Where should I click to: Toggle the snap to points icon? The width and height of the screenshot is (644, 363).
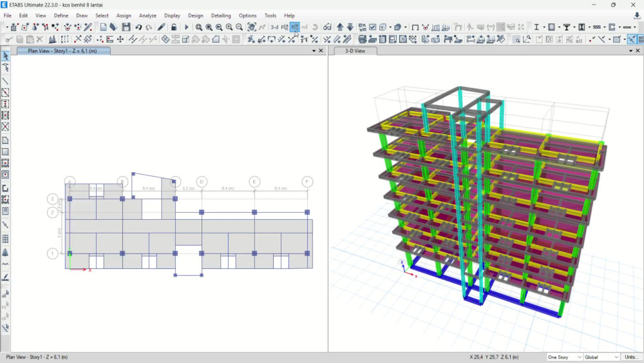(592, 39)
